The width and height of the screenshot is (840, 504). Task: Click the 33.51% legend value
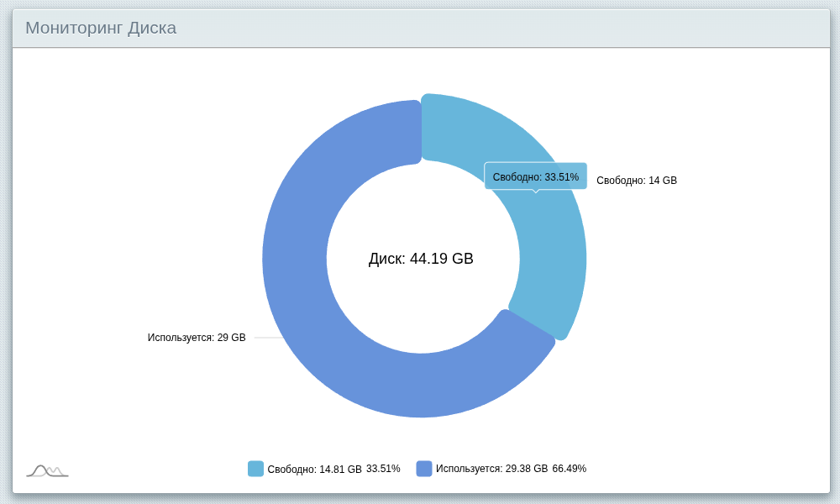click(383, 469)
